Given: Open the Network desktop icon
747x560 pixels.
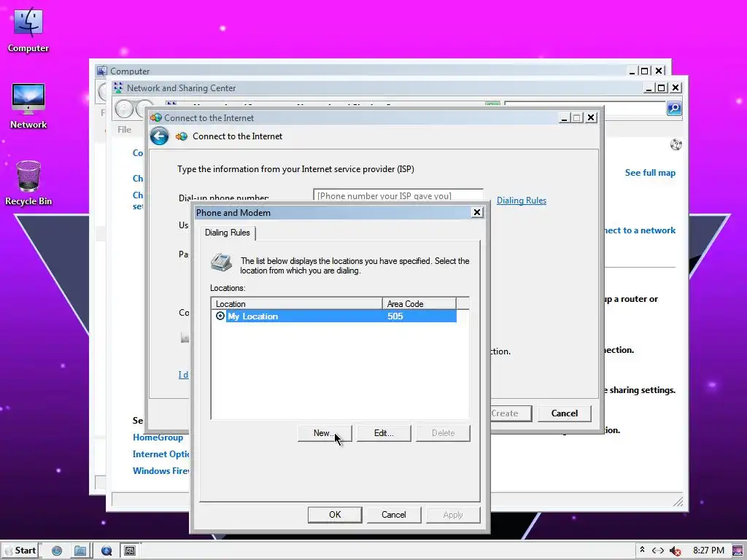Looking at the screenshot, I should coord(28,106).
